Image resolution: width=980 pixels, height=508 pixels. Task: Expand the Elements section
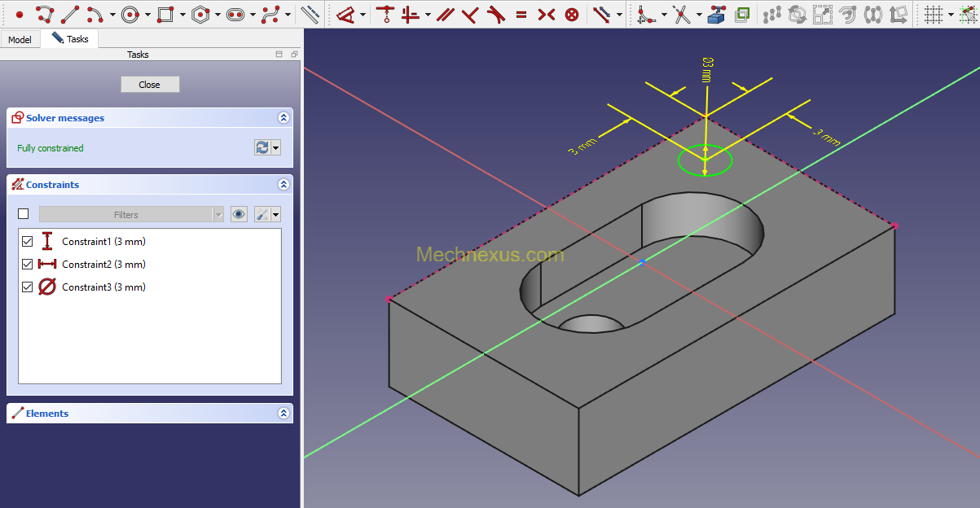coord(283,414)
